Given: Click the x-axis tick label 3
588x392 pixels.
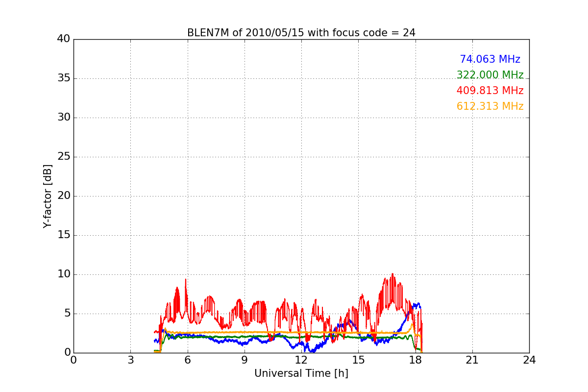Looking at the screenshot, I should 130,360.
